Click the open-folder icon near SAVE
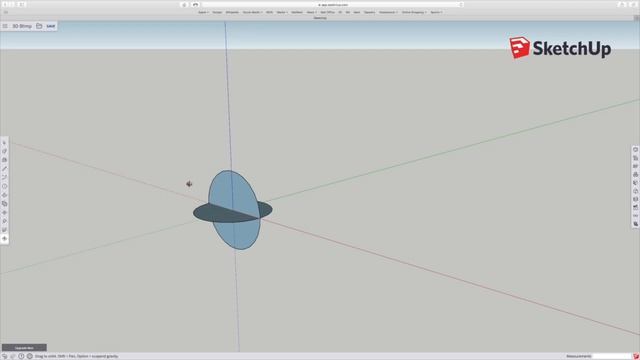The width and height of the screenshot is (640, 360). coord(39,26)
